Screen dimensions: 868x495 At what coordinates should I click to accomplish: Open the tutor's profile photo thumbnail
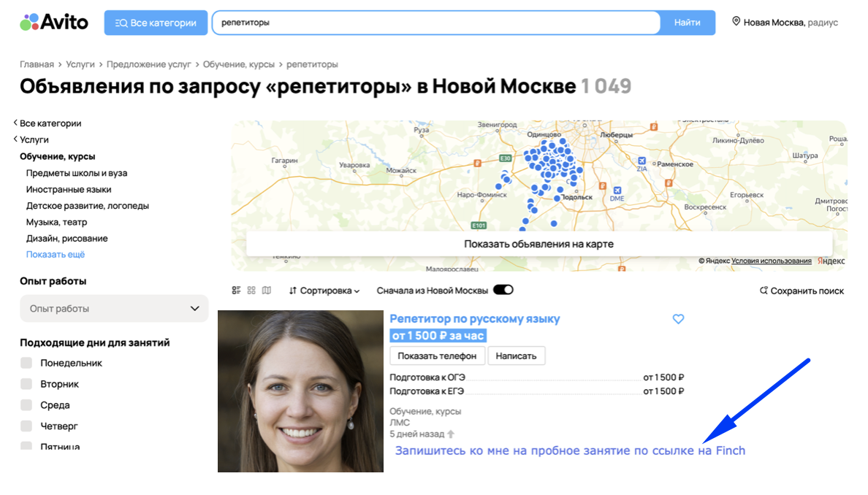(x=300, y=391)
